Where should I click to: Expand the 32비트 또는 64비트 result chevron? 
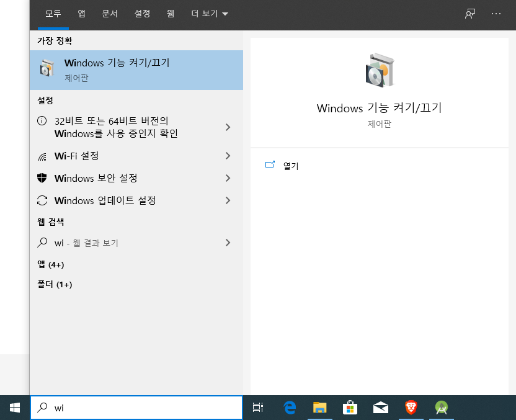(x=228, y=127)
